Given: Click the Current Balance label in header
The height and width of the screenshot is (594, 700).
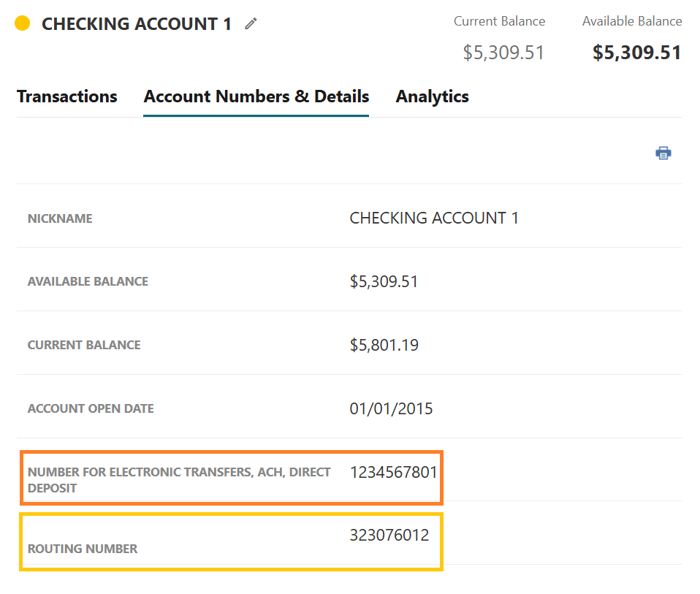Looking at the screenshot, I should coord(499,21).
